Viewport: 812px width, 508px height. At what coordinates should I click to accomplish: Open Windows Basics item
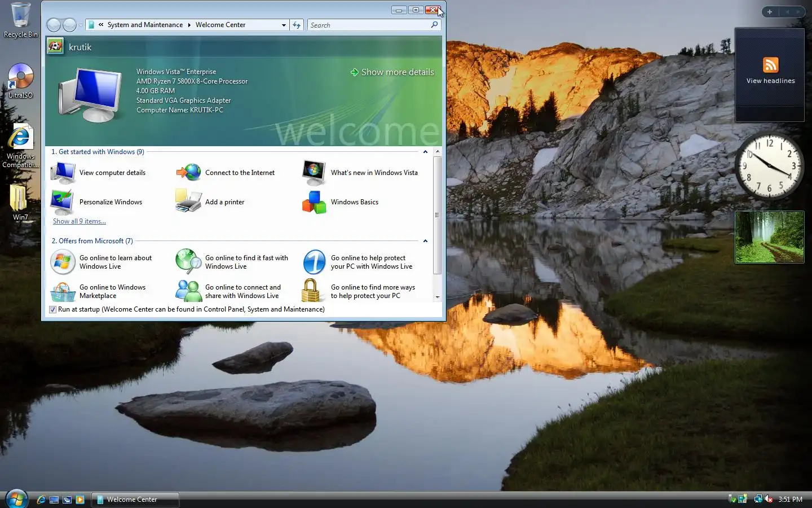click(341, 202)
